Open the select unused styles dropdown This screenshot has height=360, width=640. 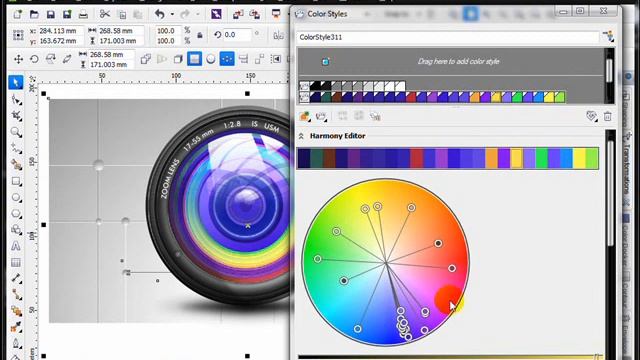[591, 116]
